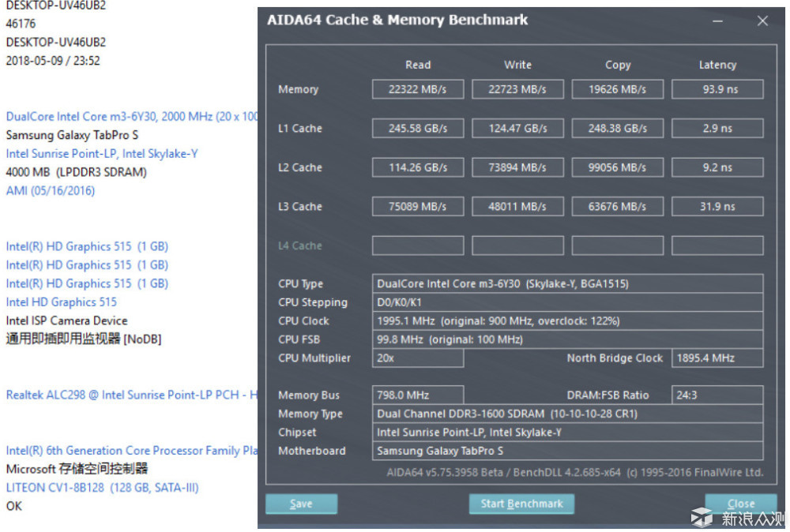Select Memory Latency value 93.9 ns
This screenshot has height=532, width=790.
point(717,89)
